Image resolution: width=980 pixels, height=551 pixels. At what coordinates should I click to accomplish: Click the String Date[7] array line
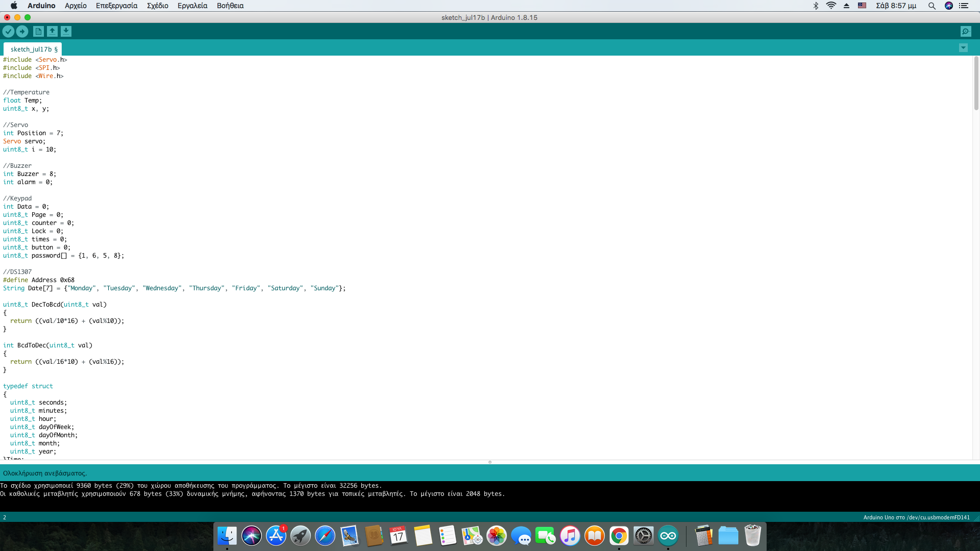(x=174, y=288)
